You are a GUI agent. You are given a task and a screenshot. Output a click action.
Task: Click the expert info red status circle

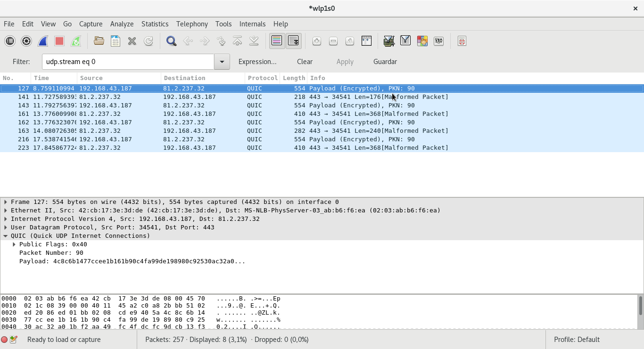point(4,340)
